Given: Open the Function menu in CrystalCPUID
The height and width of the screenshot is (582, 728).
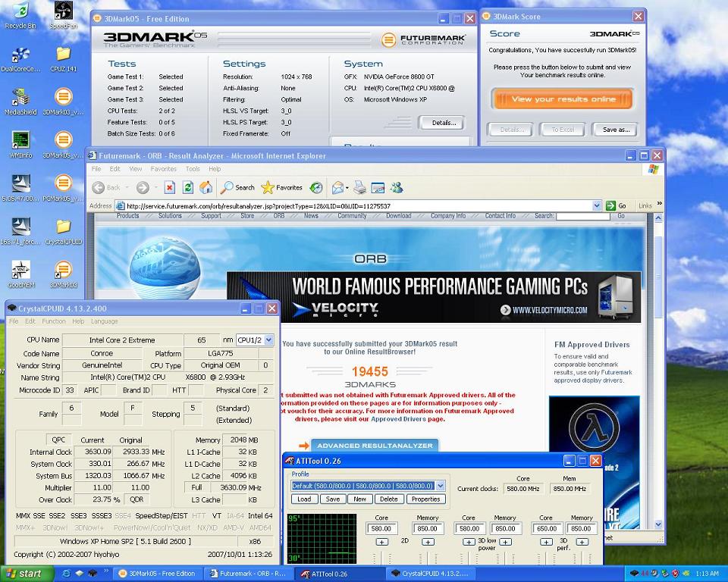Looking at the screenshot, I should click(x=54, y=321).
